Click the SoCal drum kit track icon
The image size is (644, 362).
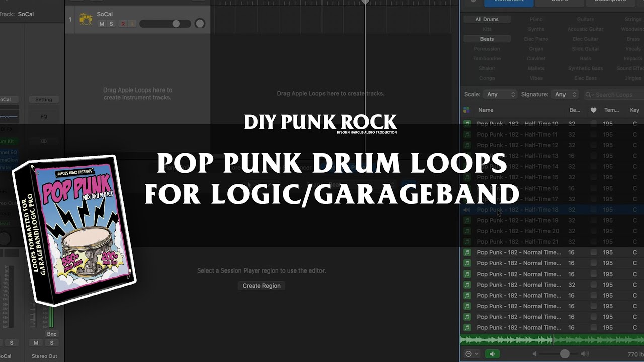tap(86, 20)
